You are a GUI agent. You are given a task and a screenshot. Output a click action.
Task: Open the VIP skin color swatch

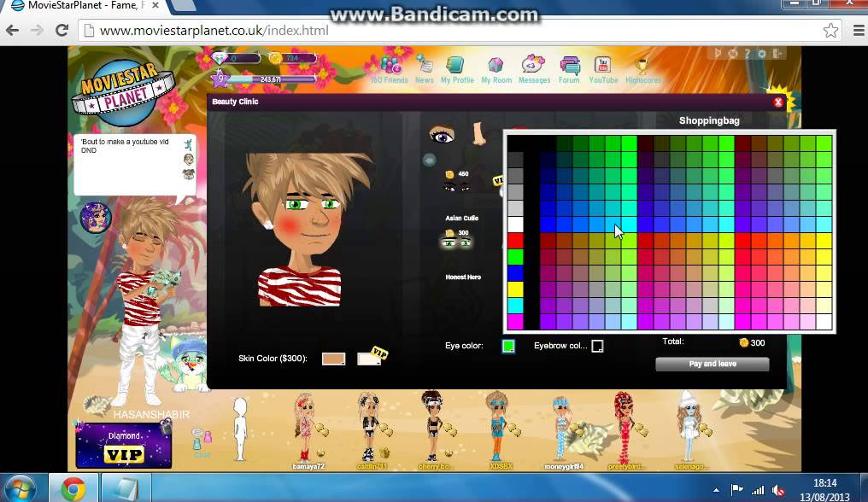pos(369,359)
